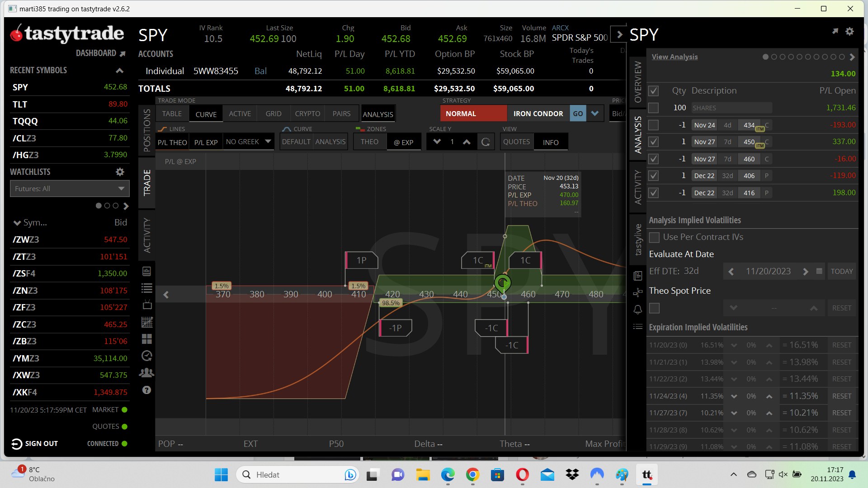
Task: Increase Scale Y with the up chevron
Action: pyautogui.click(x=467, y=142)
